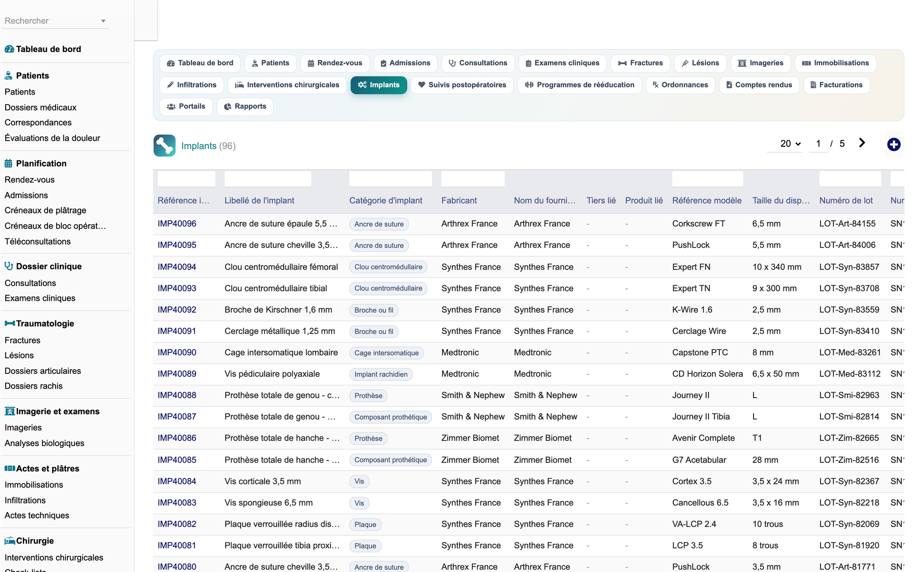Open Créneaux de plâtrage sidebar link

(x=45, y=210)
